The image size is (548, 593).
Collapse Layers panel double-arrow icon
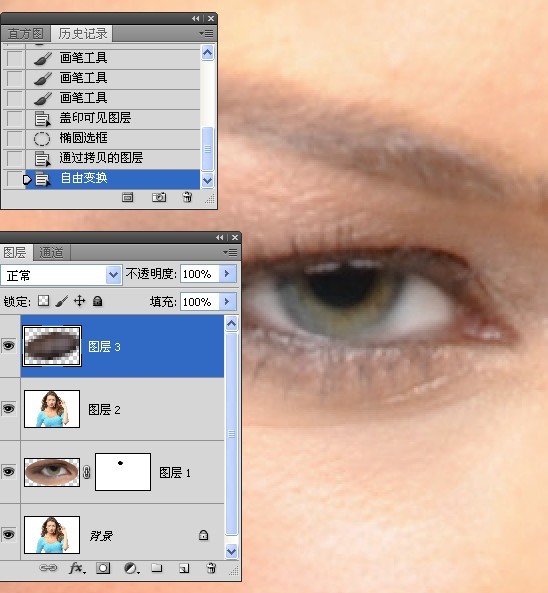pos(219,237)
